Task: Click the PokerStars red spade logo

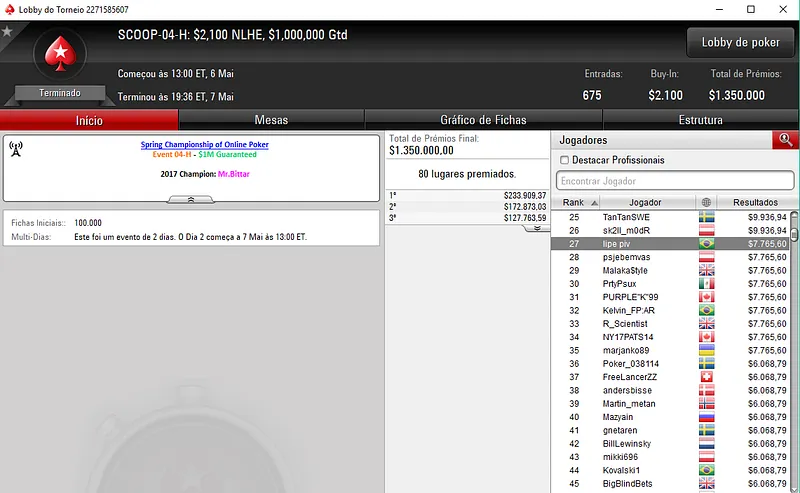Action: [x=60, y=54]
